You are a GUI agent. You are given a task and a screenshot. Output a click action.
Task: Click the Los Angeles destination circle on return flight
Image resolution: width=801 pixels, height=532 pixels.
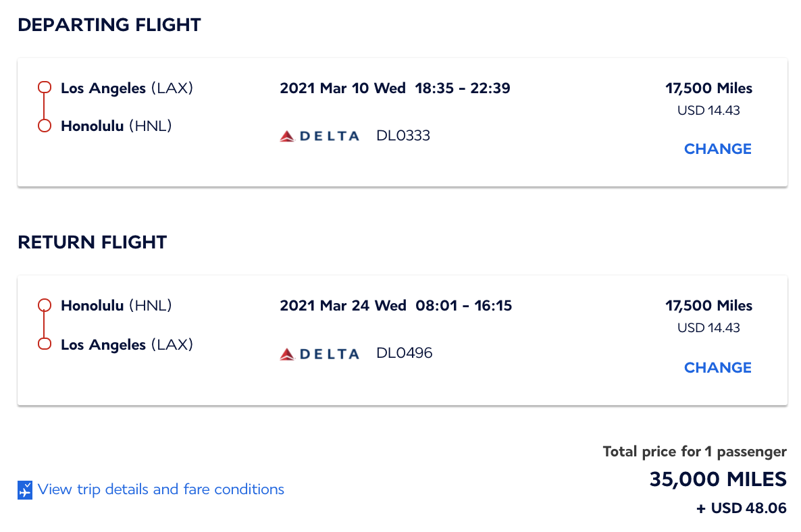click(x=44, y=344)
